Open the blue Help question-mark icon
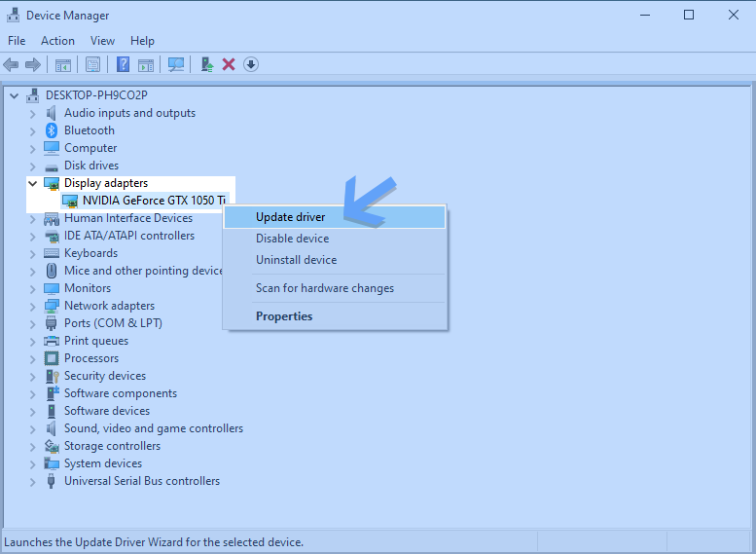 (123, 64)
